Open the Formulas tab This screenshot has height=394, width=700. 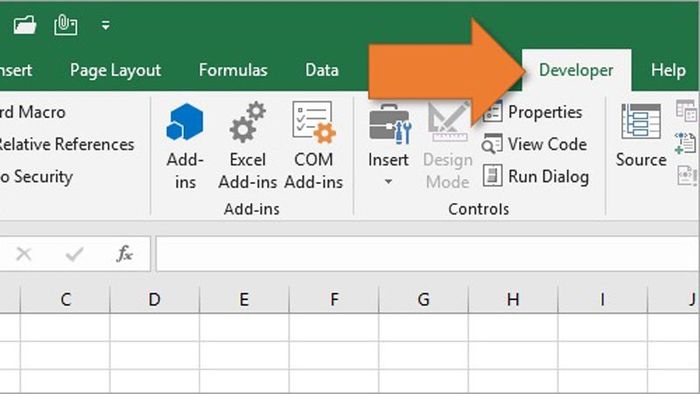coord(233,70)
